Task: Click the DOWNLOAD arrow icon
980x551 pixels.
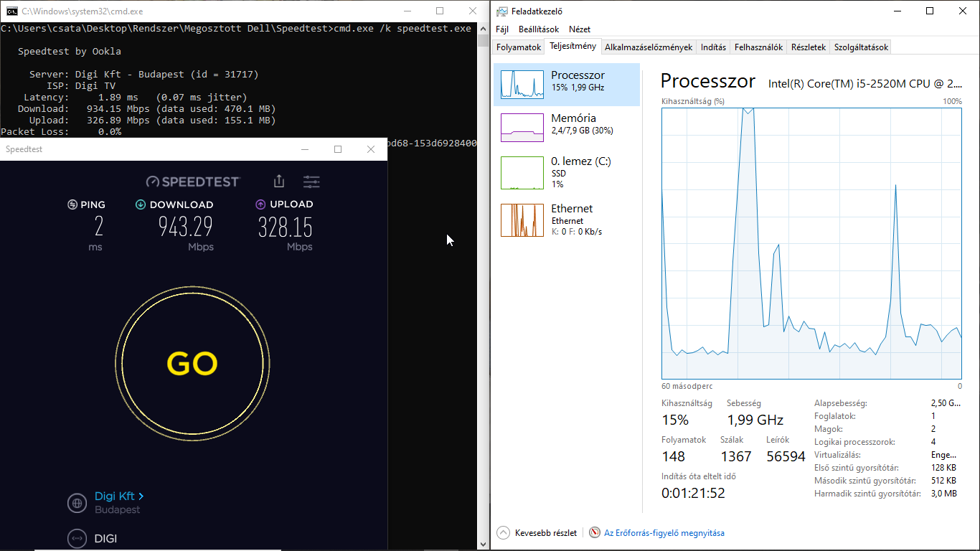Action: (x=141, y=204)
